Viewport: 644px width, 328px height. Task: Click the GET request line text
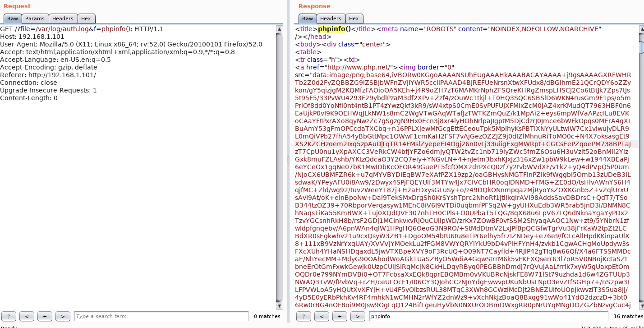(x=82, y=29)
